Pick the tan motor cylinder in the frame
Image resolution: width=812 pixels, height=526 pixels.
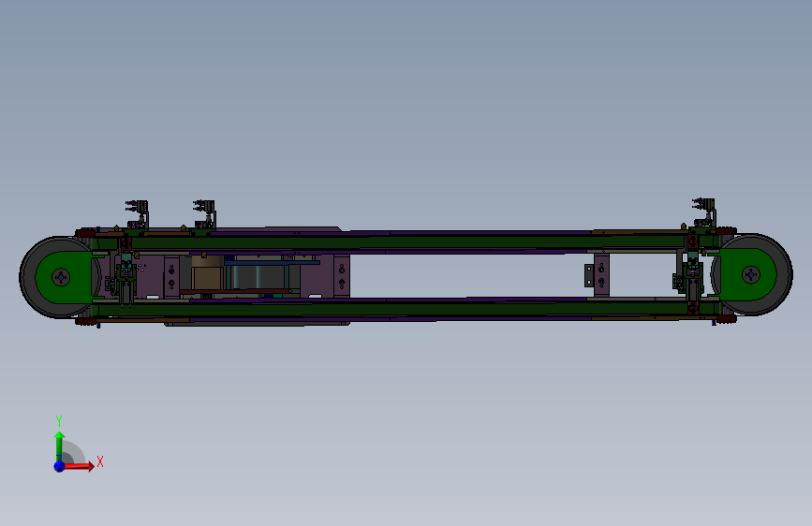207,274
